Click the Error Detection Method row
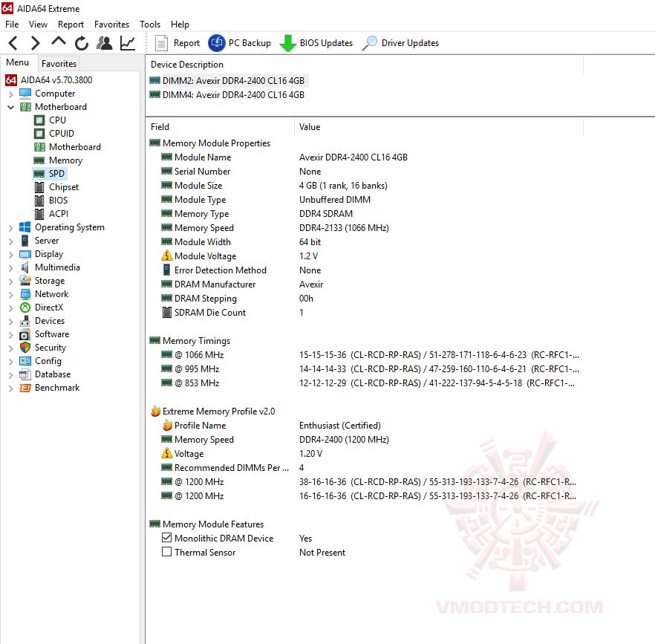 [363, 270]
